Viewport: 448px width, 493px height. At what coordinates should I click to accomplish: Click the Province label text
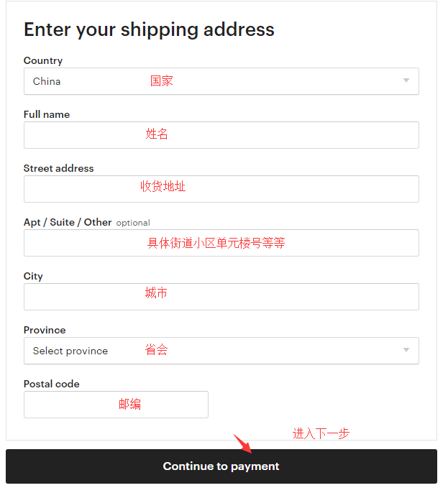[45, 331]
